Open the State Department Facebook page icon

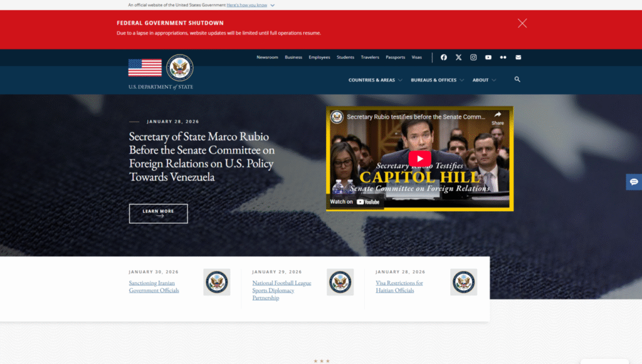[444, 57]
